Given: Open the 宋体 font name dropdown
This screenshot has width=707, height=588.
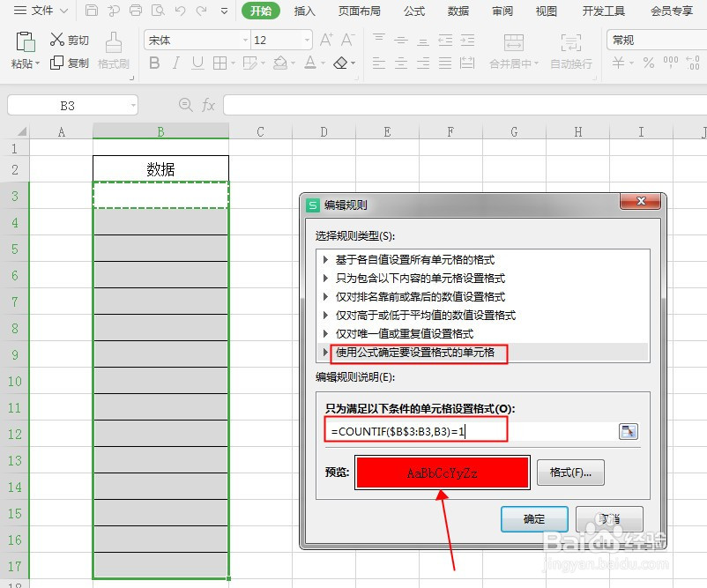Looking at the screenshot, I should (246, 39).
